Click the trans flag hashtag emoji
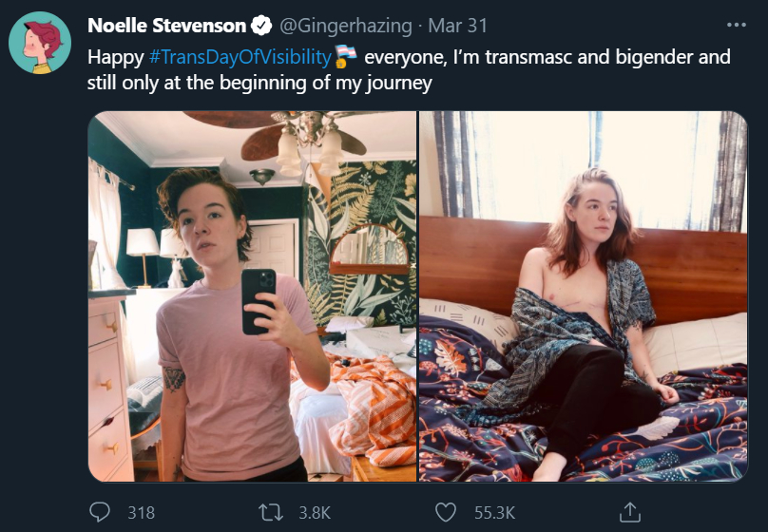Viewport: 768px width, 532px height. click(x=346, y=56)
